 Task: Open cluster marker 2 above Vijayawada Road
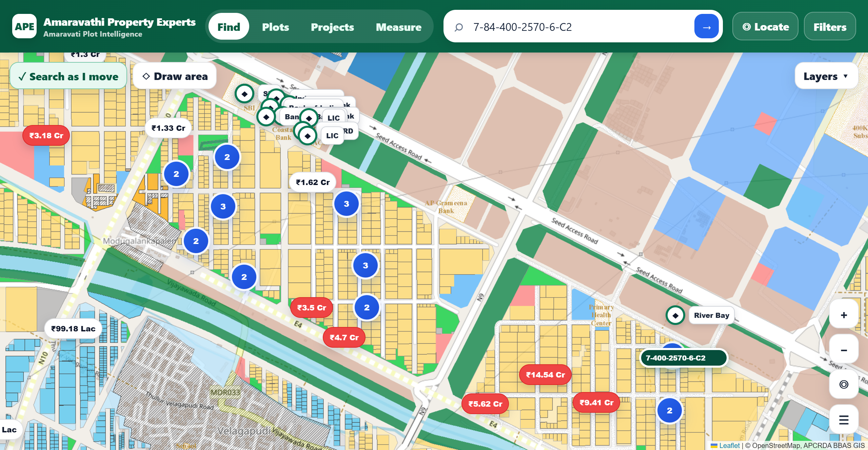point(244,277)
